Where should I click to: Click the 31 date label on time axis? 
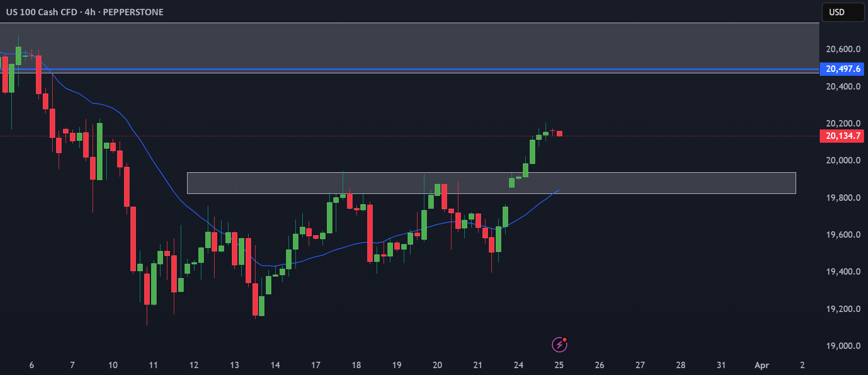pos(721,365)
